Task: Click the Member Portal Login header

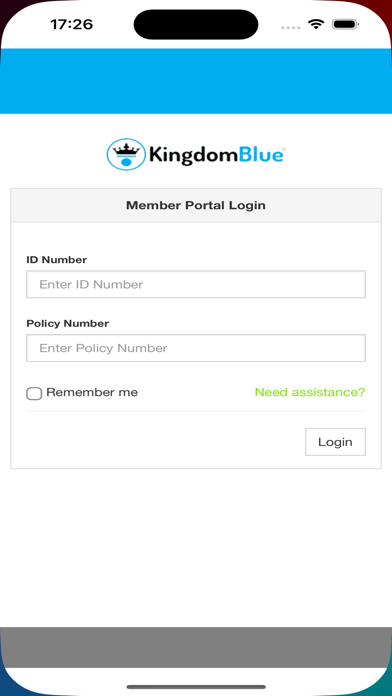Action: click(196, 206)
